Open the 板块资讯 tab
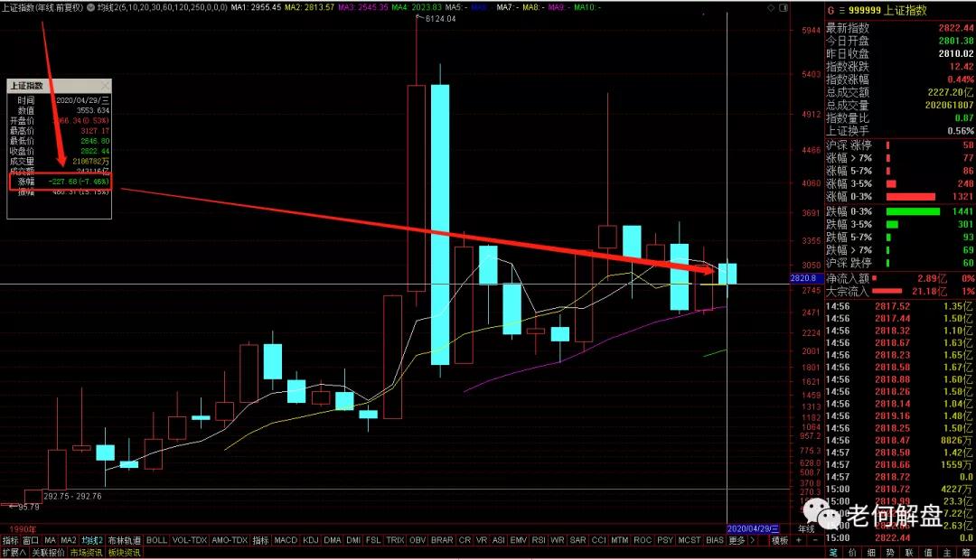The image size is (976, 560). 125,553
